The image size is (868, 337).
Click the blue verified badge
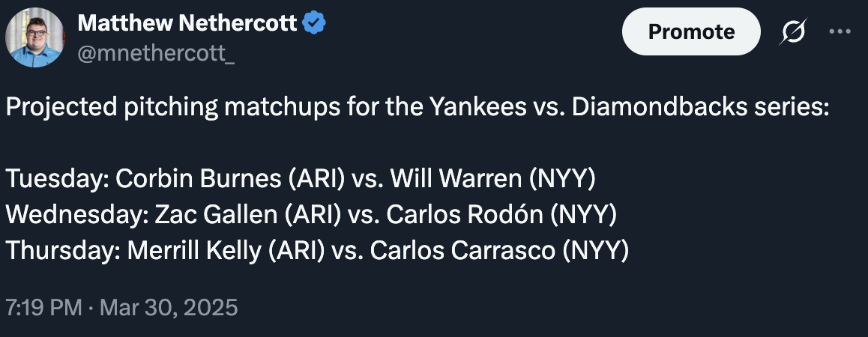(x=314, y=23)
